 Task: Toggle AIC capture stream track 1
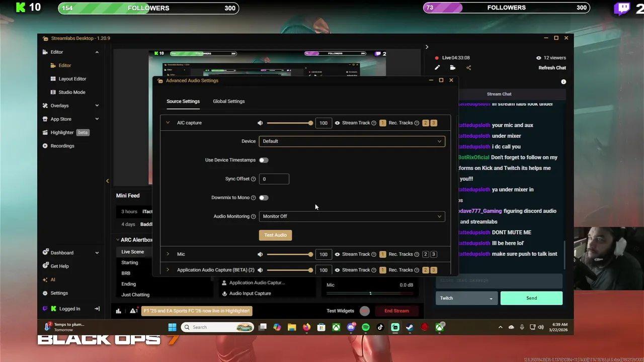(382, 123)
